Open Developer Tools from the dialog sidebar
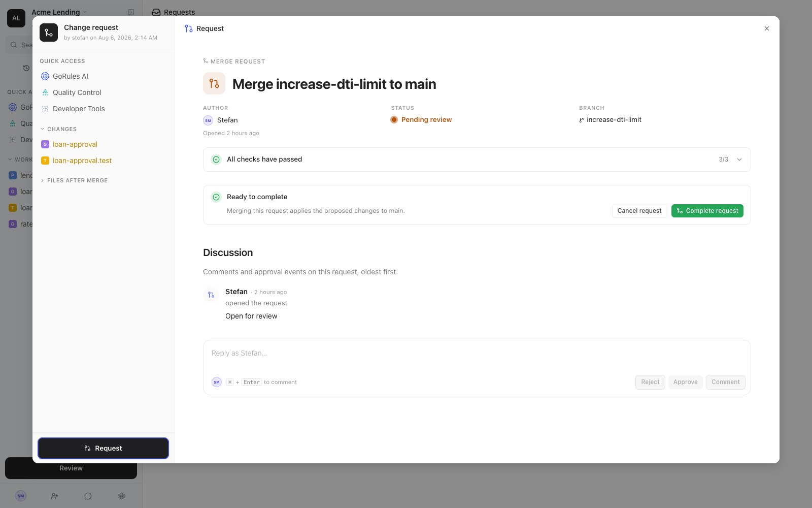Image resolution: width=812 pixels, height=508 pixels. (x=79, y=109)
